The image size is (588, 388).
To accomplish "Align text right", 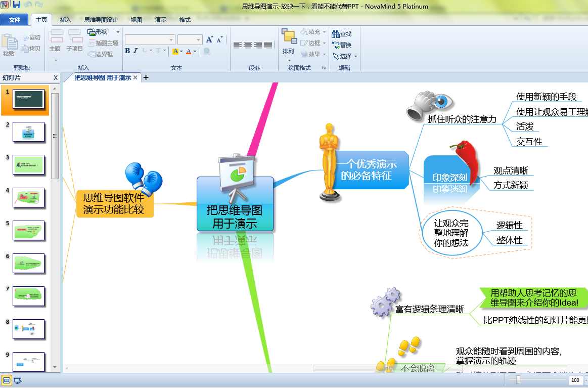I will point(258,46).
